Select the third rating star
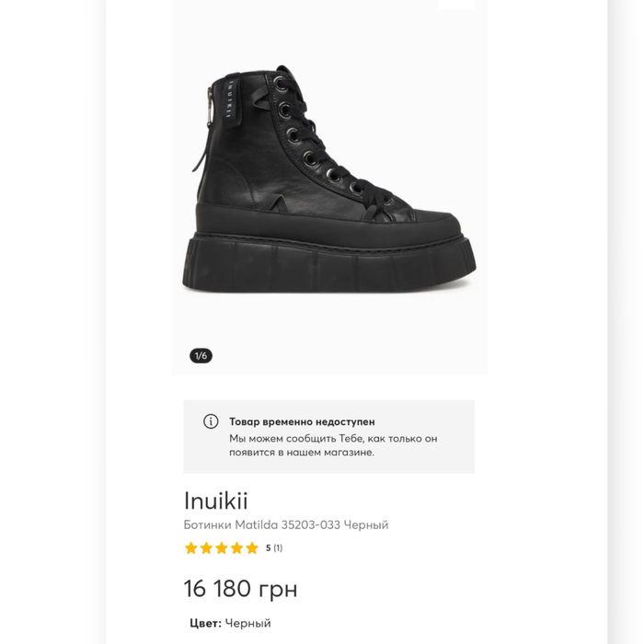This screenshot has width=644, height=644. click(x=222, y=548)
